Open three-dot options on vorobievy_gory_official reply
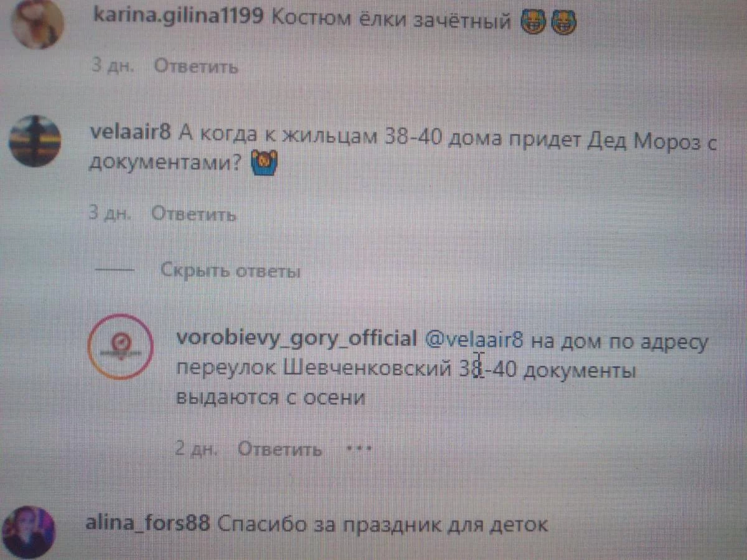 pyautogui.click(x=358, y=447)
